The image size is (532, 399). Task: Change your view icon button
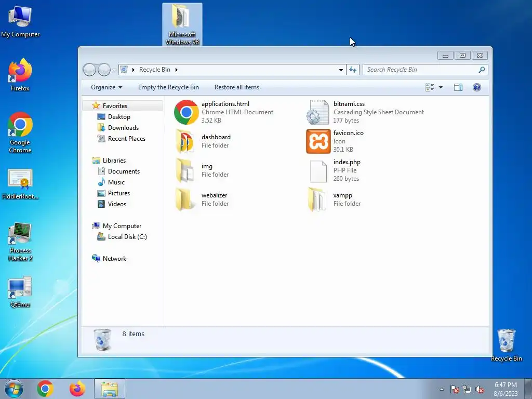pos(430,87)
